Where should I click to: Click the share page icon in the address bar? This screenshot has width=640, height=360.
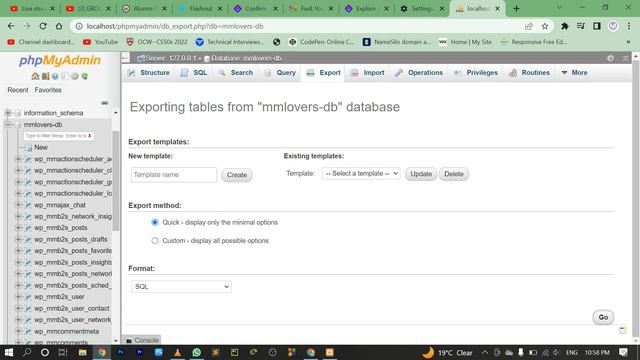pyautogui.click(x=529, y=26)
